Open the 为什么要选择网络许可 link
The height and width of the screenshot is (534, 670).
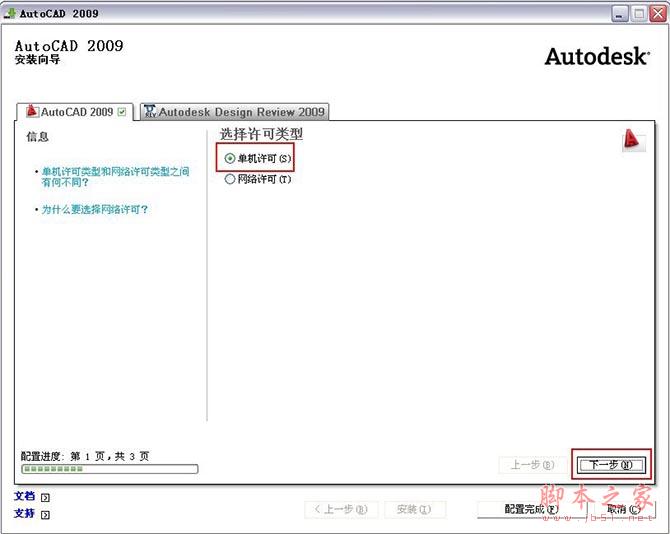click(94, 209)
